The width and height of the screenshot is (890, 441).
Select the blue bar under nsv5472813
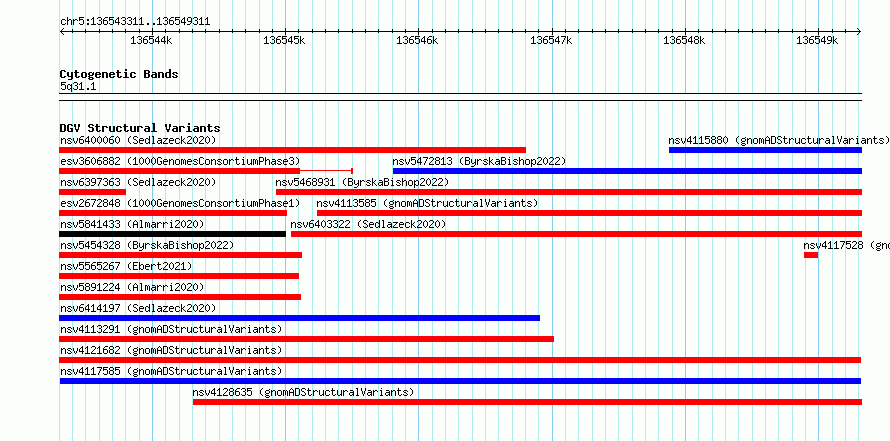point(627,171)
